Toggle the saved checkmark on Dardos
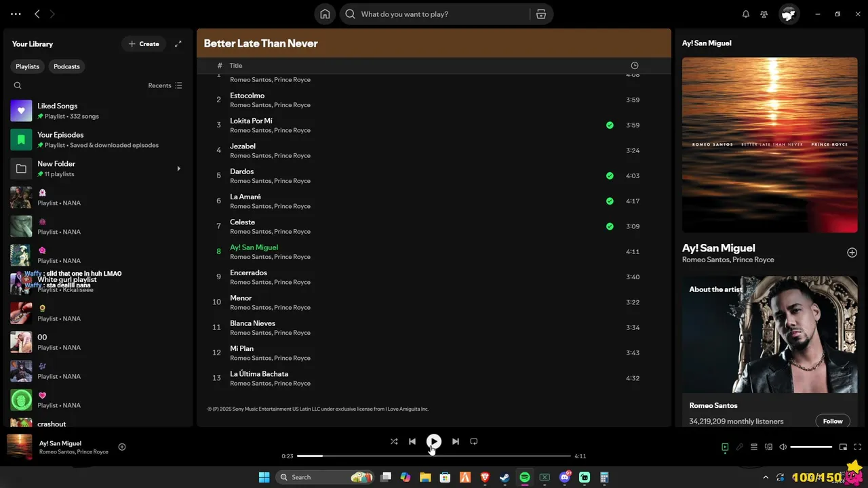Screen dimensions: 868x488 point(610,176)
